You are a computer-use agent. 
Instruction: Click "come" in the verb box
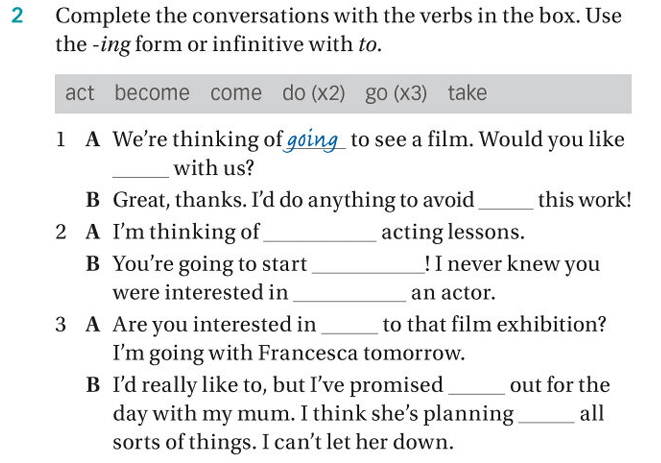point(236,94)
